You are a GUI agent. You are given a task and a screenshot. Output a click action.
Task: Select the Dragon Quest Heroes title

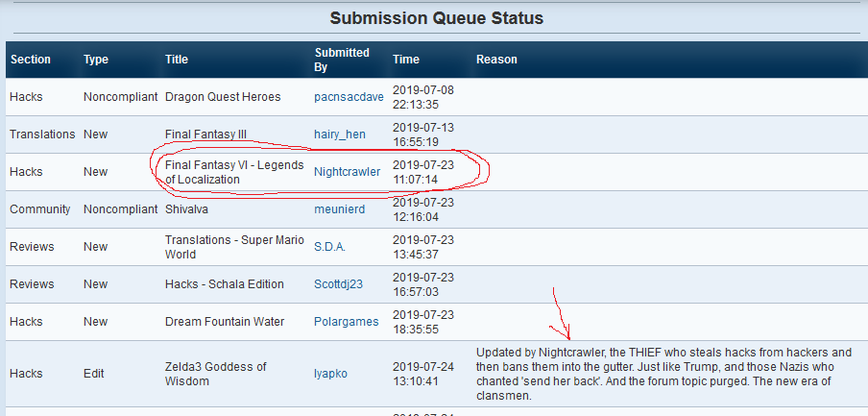click(x=223, y=97)
